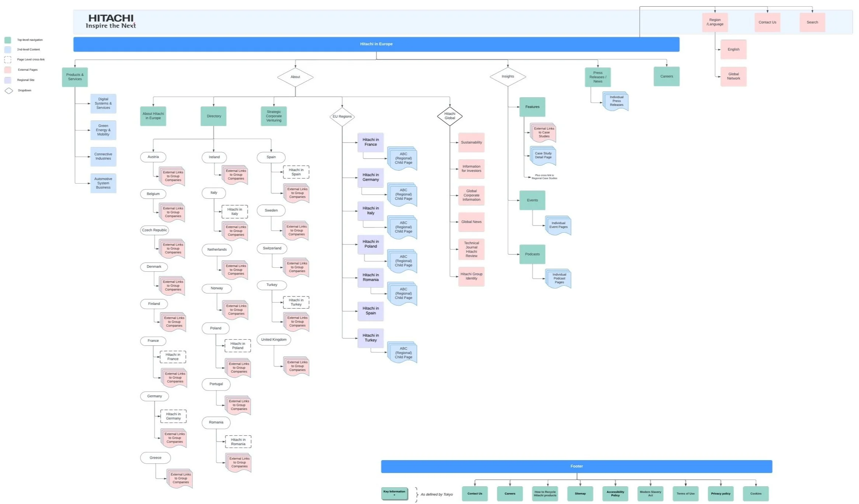The width and height of the screenshot is (859, 504).
Task: Click the Contact Us box in header
Action: pyautogui.click(x=767, y=22)
